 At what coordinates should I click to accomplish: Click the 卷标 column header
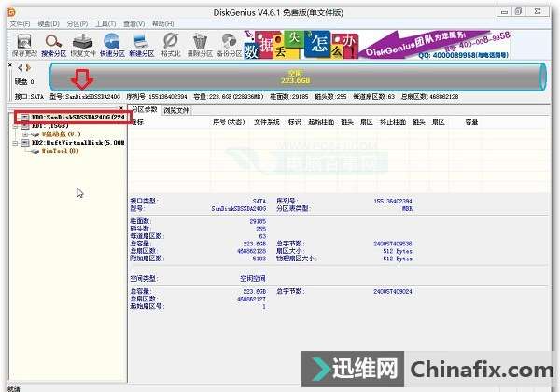(x=137, y=122)
